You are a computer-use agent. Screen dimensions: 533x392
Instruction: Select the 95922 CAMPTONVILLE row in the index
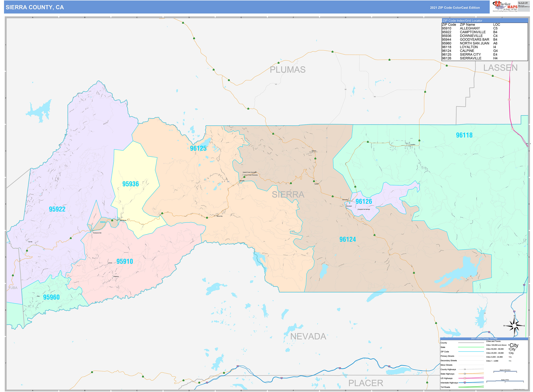[x=485, y=32]
